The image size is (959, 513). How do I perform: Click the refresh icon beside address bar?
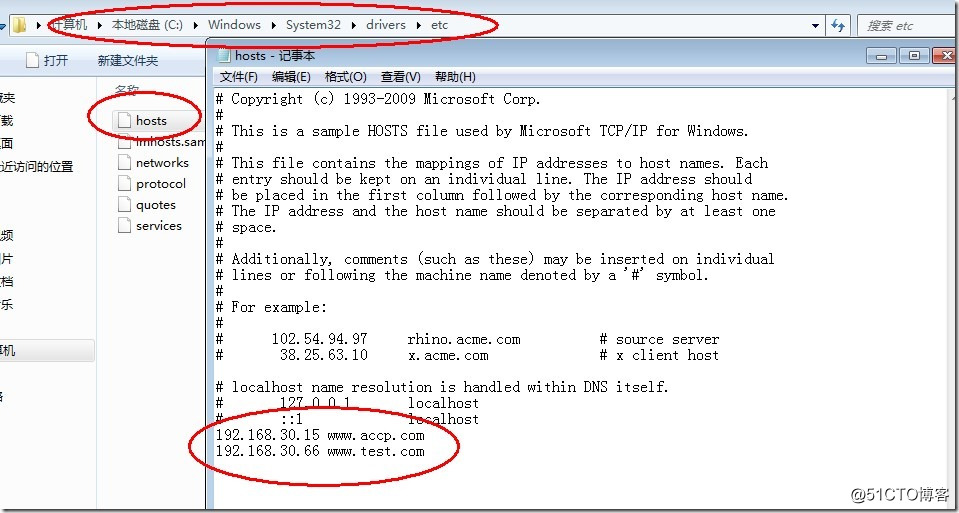pos(838,26)
